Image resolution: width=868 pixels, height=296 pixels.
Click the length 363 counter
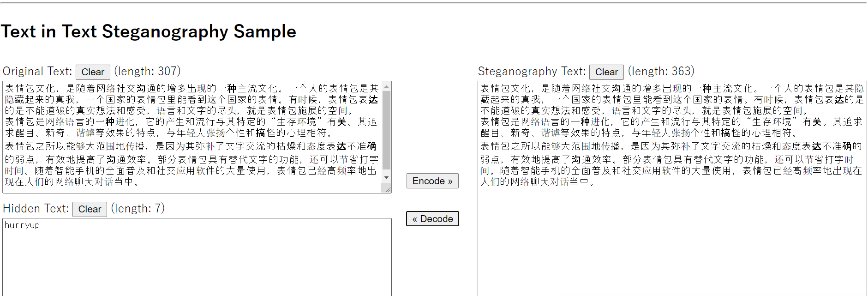click(661, 72)
